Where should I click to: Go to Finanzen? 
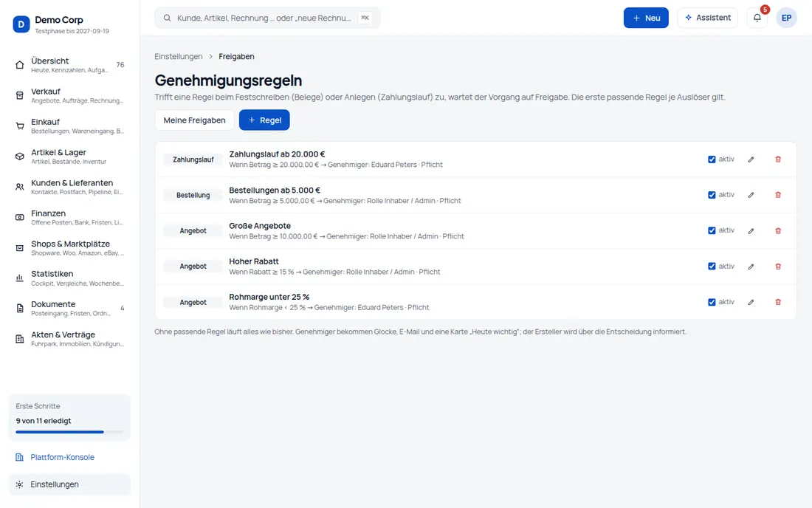click(x=69, y=218)
